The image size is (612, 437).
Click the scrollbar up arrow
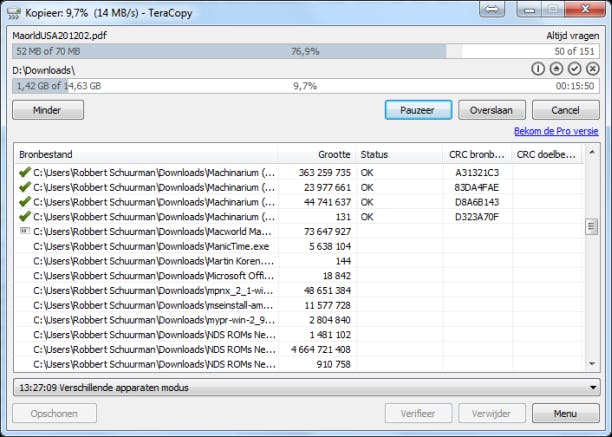pos(592,152)
